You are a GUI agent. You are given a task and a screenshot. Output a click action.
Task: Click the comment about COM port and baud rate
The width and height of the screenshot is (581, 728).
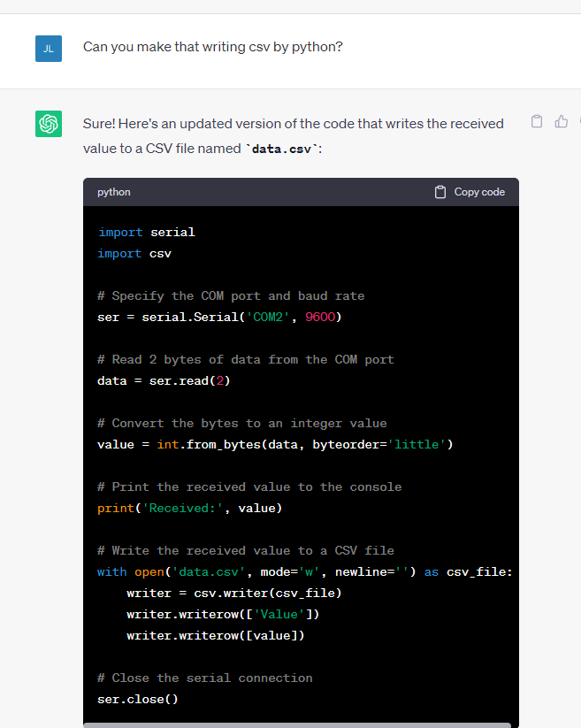click(x=231, y=295)
